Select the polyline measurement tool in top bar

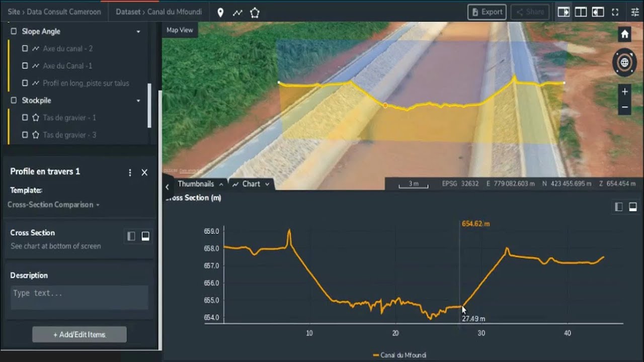point(237,13)
